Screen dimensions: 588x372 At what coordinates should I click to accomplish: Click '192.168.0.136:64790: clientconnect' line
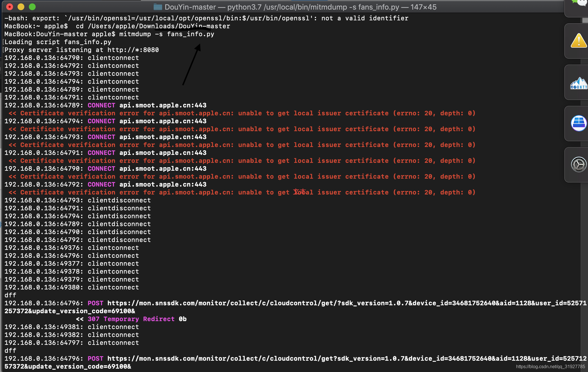pos(72,58)
